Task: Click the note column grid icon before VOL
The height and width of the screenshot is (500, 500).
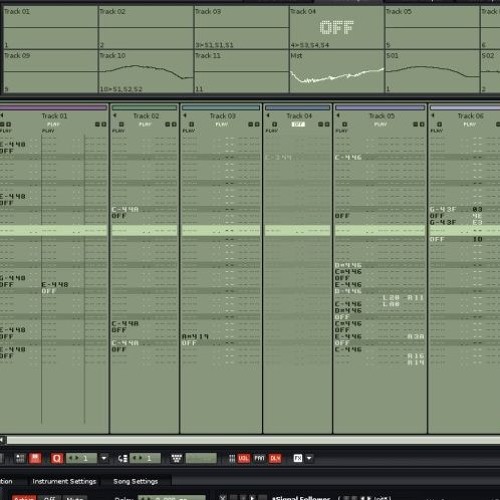Action: pyautogui.click(x=232, y=459)
